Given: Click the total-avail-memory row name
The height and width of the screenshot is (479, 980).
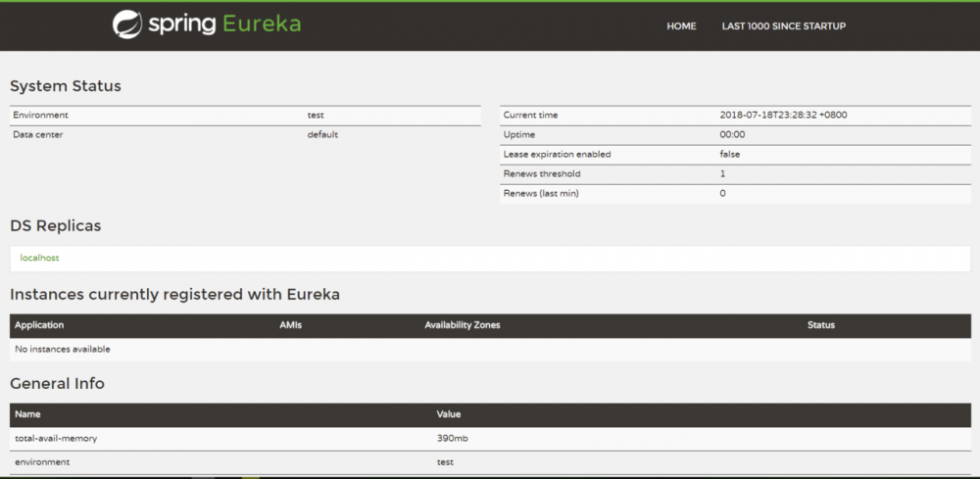Looking at the screenshot, I should pyautogui.click(x=56, y=439).
